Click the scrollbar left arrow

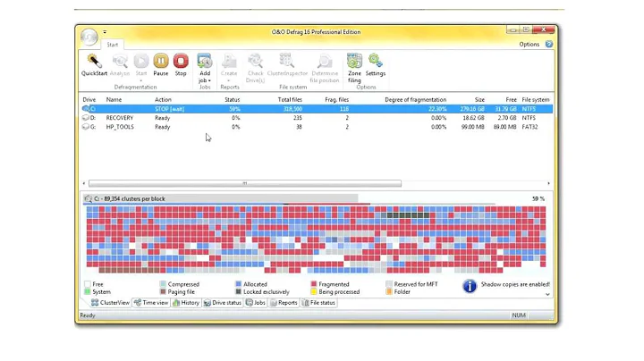coord(84,183)
